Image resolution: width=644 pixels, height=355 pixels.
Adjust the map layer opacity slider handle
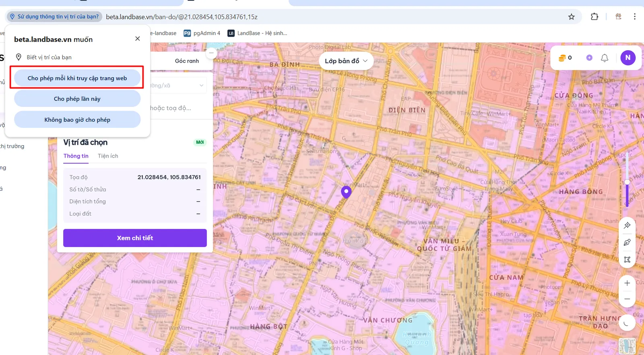pyautogui.click(x=627, y=183)
